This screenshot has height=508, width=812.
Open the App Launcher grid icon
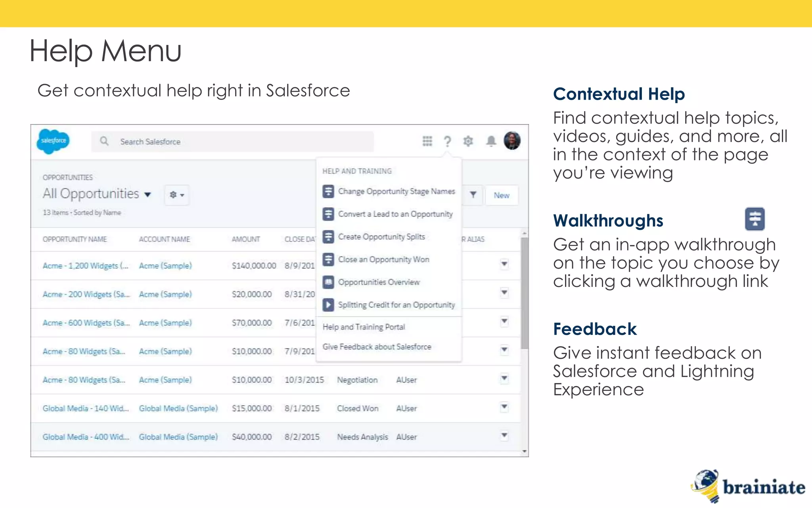pos(427,141)
